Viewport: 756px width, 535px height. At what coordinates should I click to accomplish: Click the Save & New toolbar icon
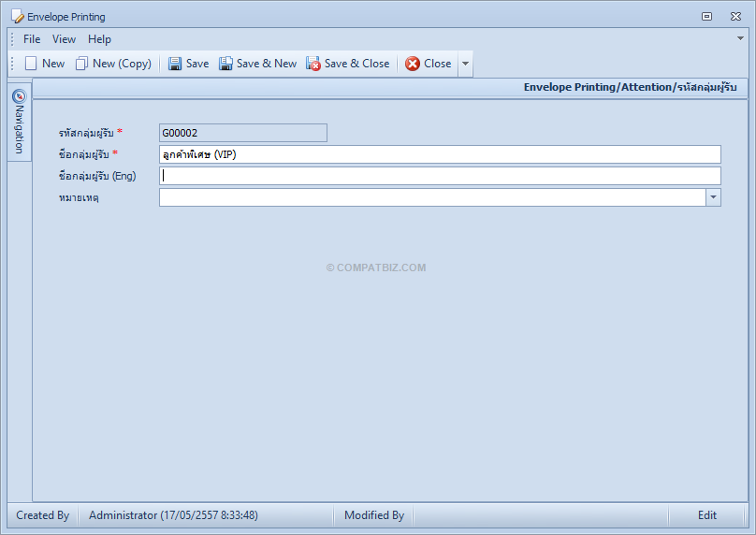(x=225, y=64)
